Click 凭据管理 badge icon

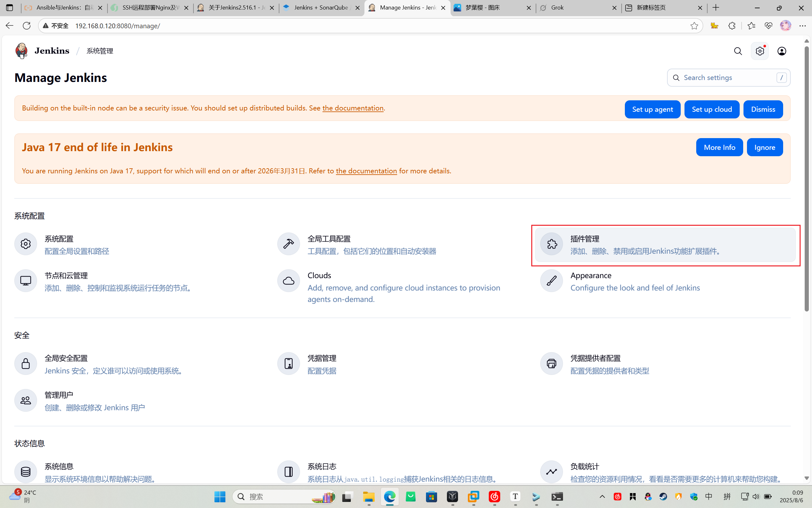289,364
